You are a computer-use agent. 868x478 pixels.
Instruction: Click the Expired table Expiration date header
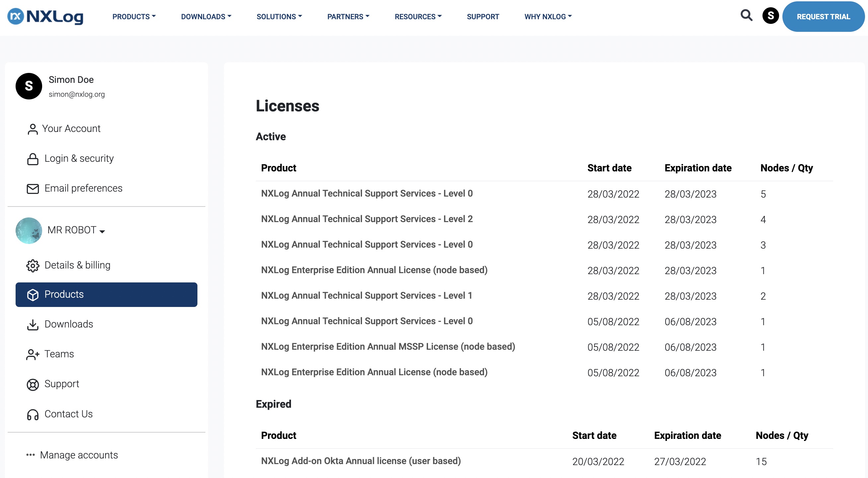coord(687,436)
